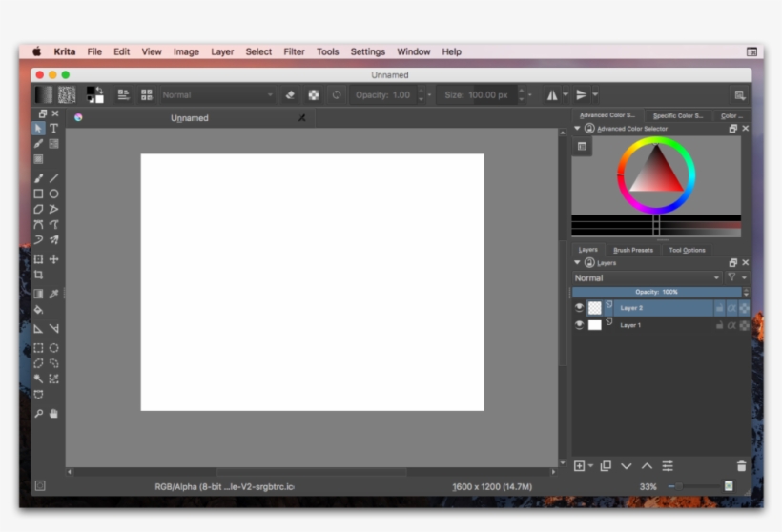This screenshot has width=782, height=532.
Task: Select the Text tool in toolbox
Action: 53,129
